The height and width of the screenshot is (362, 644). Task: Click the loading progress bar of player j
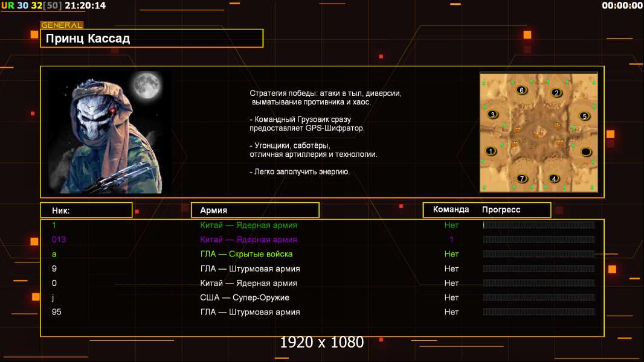[539, 297]
